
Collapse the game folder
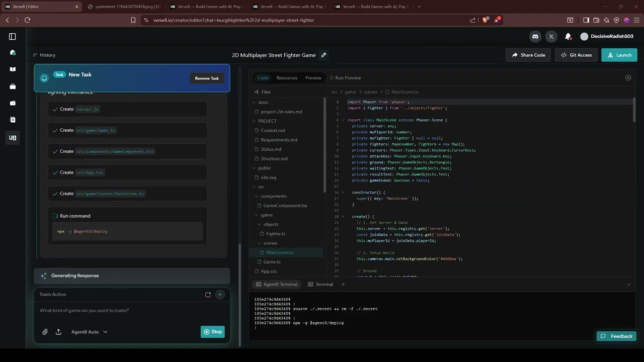click(x=257, y=215)
